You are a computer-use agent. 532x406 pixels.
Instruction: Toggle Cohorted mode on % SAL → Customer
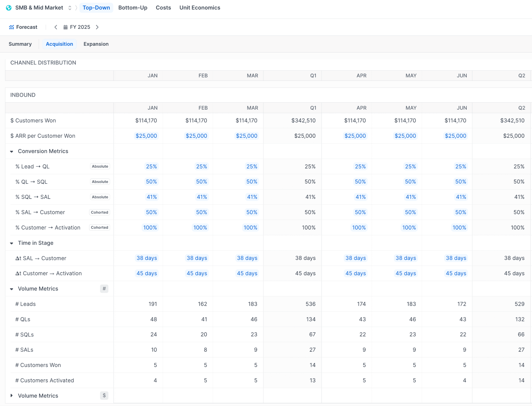tap(99, 212)
